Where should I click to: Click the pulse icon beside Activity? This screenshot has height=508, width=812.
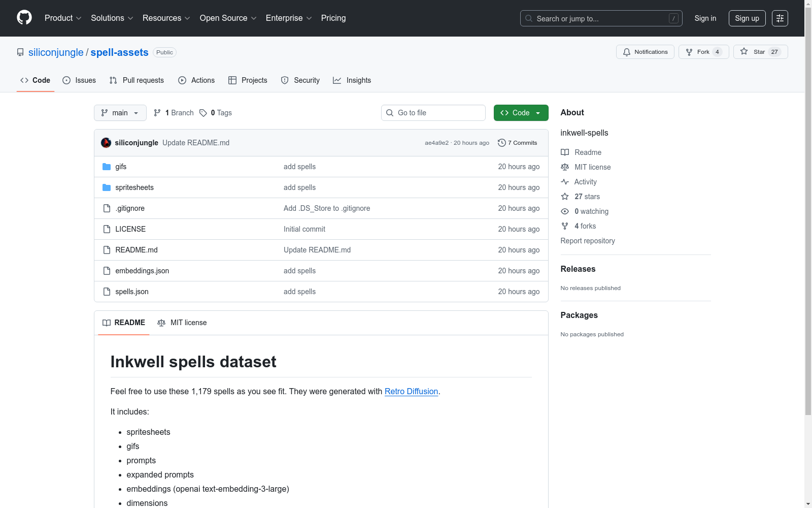(565, 182)
